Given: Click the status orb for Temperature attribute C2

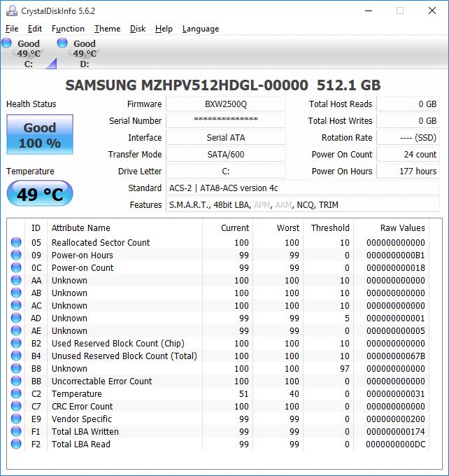Looking at the screenshot, I should [16, 393].
